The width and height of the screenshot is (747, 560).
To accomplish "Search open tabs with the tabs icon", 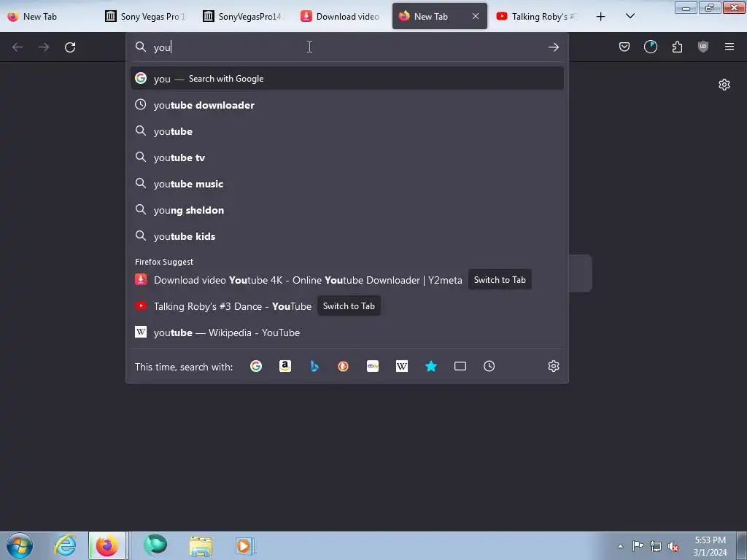I will coord(460,366).
